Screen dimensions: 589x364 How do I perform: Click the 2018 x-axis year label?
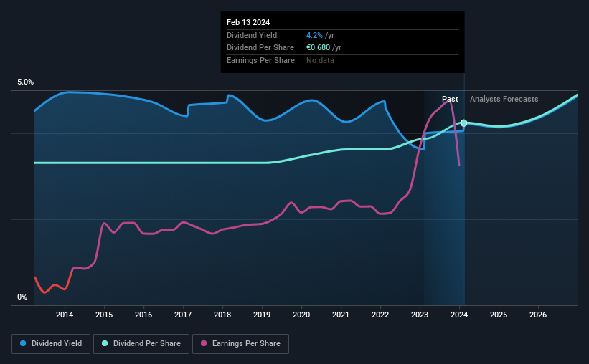pyautogui.click(x=222, y=315)
